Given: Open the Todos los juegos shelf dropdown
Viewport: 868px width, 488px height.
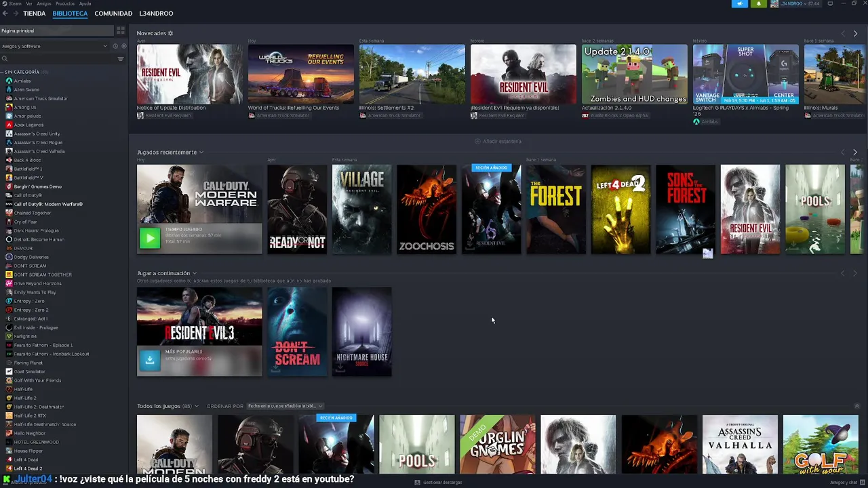Looking at the screenshot, I should click(x=197, y=406).
